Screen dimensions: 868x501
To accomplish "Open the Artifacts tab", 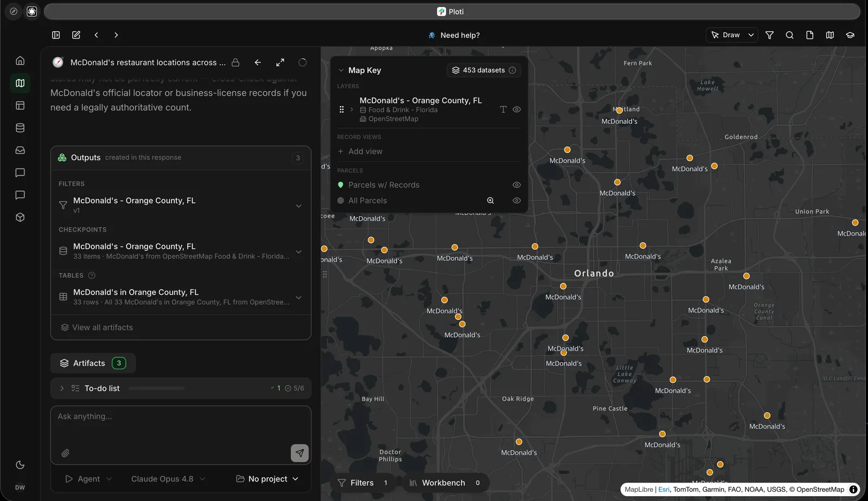I will point(93,363).
